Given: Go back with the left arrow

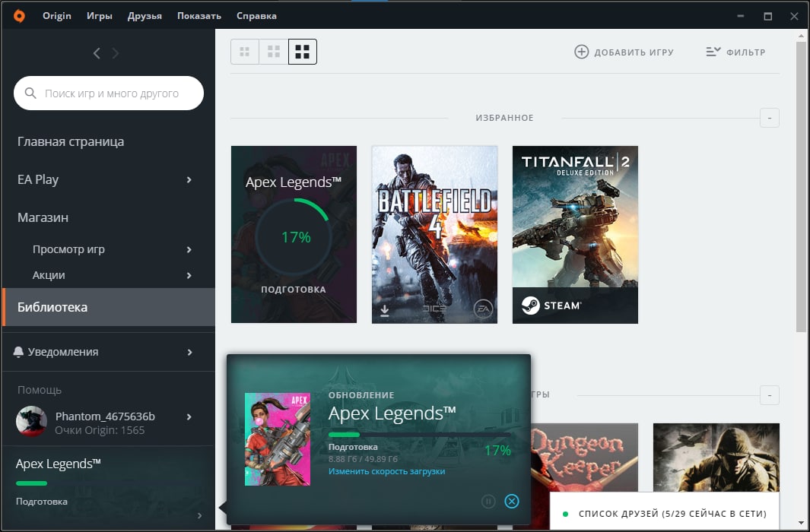Looking at the screenshot, I should click(97, 53).
